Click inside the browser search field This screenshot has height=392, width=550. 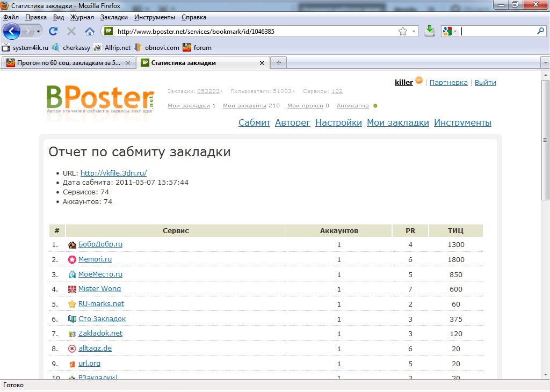498,32
